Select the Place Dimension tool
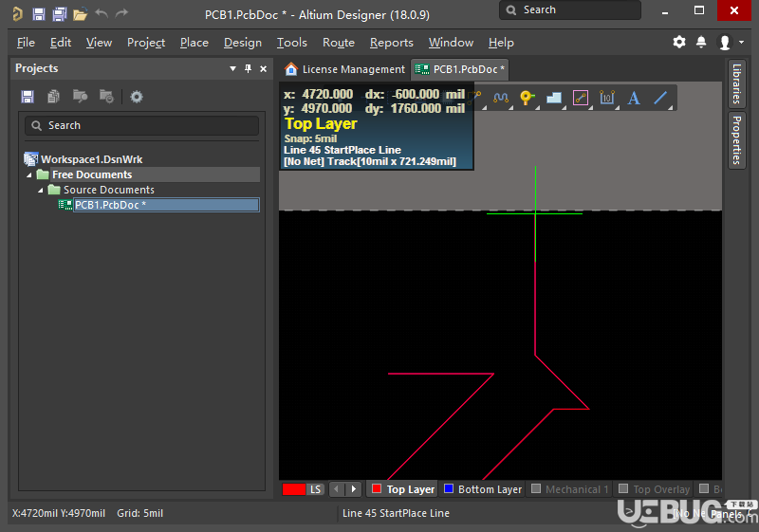 tap(607, 99)
